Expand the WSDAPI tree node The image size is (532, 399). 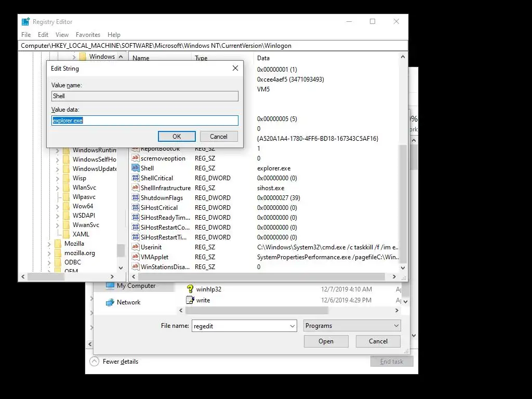click(x=57, y=216)
